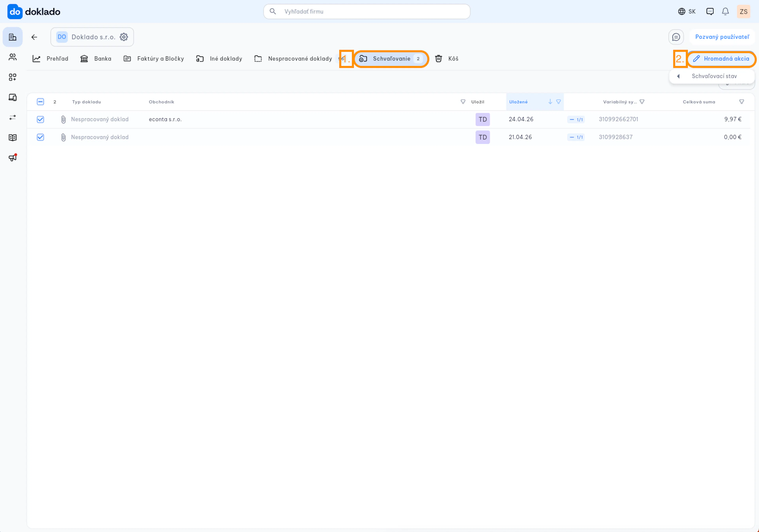Open the Variabilný symbol column filter
The height and width of the screenshot is (532, 759).
coord(642,102)
